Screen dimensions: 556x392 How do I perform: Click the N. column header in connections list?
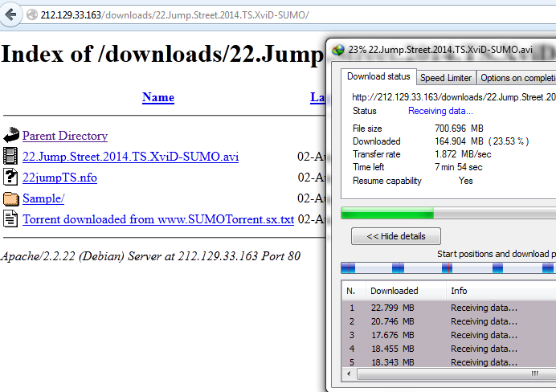354,291
